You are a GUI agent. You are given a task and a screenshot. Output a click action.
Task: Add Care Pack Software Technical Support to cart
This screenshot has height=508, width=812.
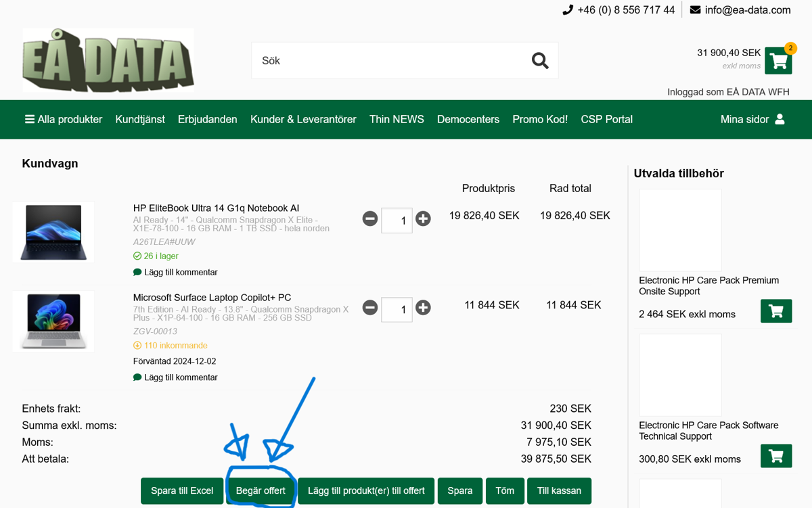776,456
